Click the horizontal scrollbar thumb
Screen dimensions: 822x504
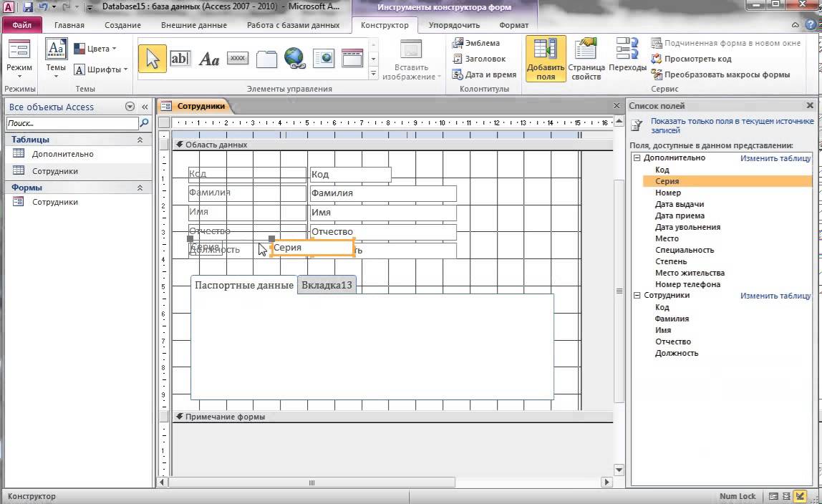click(312, 483)
